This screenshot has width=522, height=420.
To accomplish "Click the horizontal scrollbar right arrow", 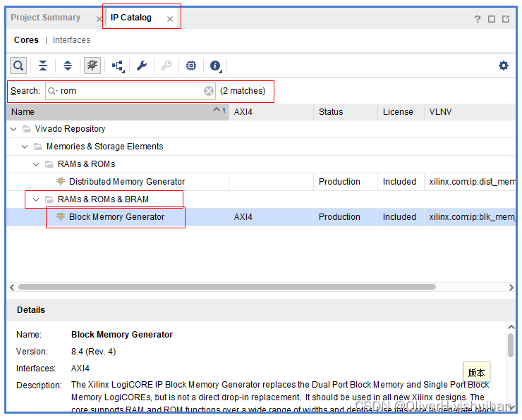I will tap(511, 288).
